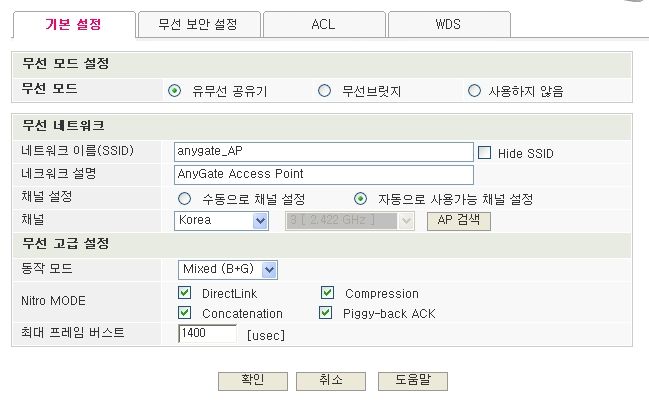Uncheck the DirectLink checkbox
The image size is (649, 416).
185,293
